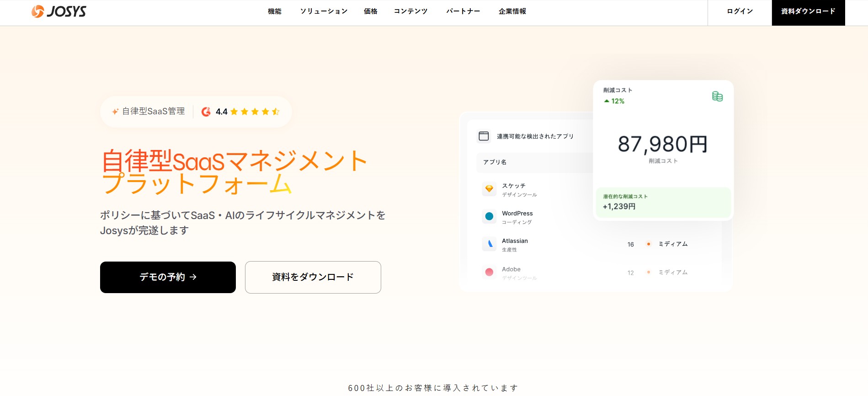
Task: Click the Atlassian app name
Action: point(515,241)
